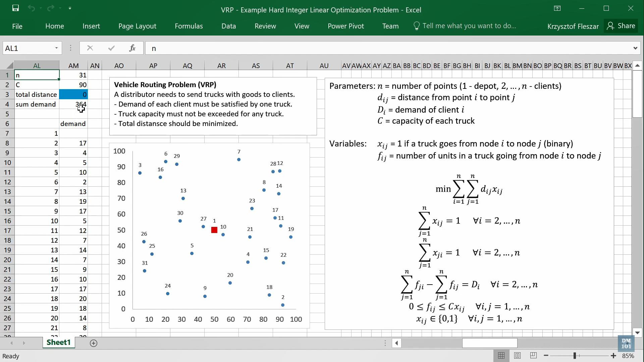This screenshot has width=644, height=362.
Task: Switch to Normal view in status bar
Action: (x=501, y=356)
